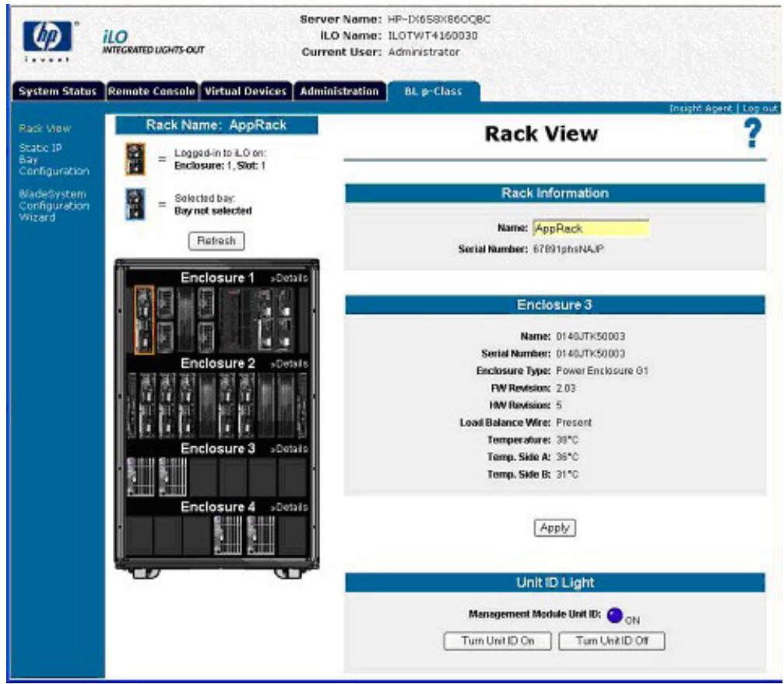The width and height of the screenshot is (784, 684).
Task: Log out of iLO
Action: pyautogui.click(x=760, y=108)
